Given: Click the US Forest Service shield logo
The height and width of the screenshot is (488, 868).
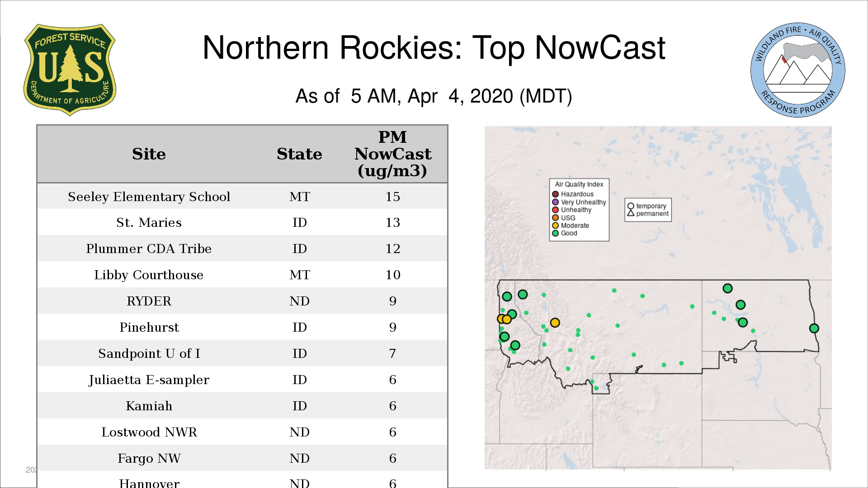Looking at the screenshot, I should pos(70,70).
